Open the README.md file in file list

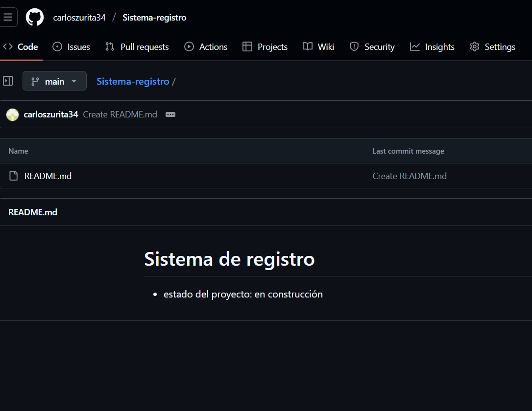[x=48, y=176]
